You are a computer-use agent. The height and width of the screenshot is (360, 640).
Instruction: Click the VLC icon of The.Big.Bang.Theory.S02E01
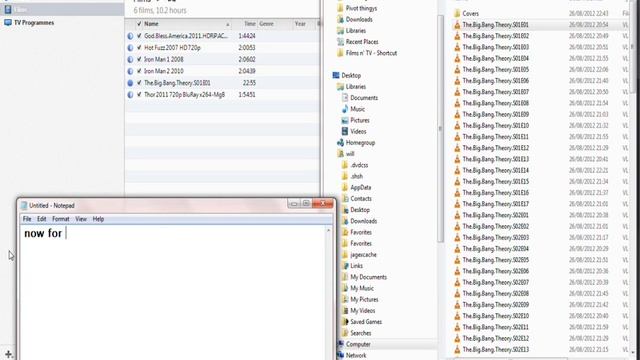(x=457, y=215)
